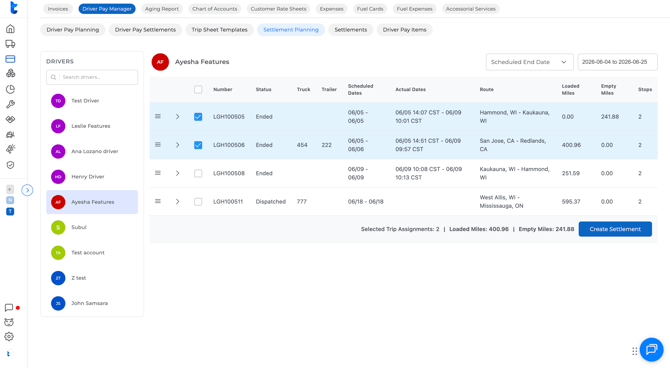Image resolution: width=670 pixels, height=368 pixels.
Task: Open the Chart of Accounts tab
Action: coord(215,9)
